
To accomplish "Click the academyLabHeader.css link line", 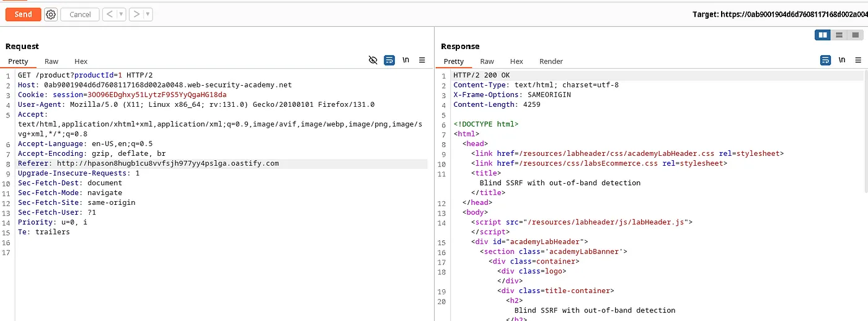I will click(x=627, y=154).
